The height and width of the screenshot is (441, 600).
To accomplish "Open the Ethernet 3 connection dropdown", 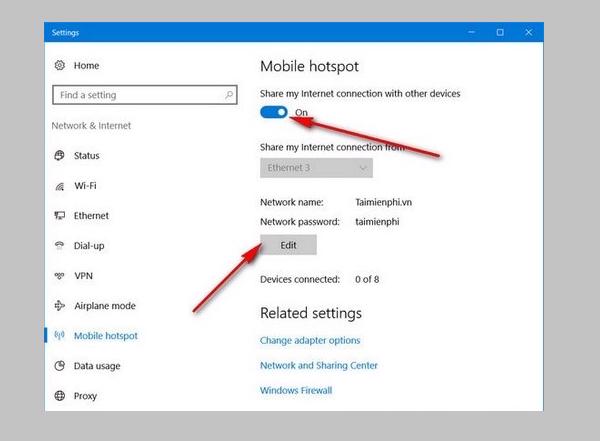I will click(x=316, y=168).
